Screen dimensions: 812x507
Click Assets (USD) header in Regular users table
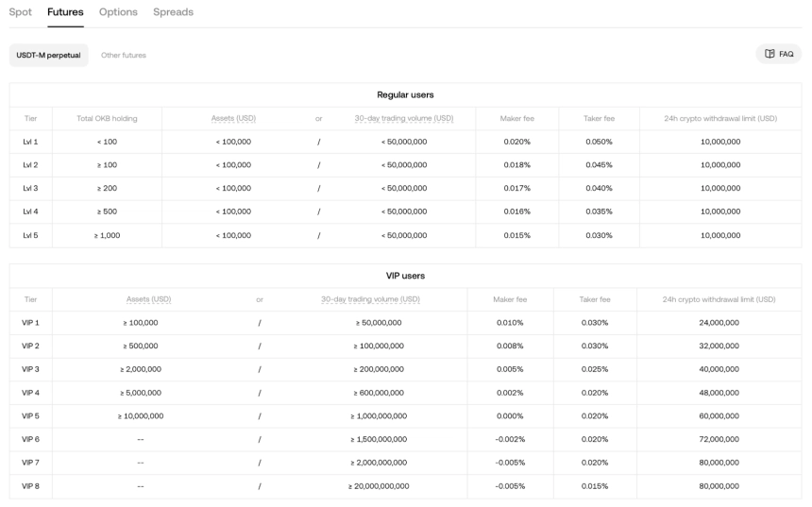point(233,118)
